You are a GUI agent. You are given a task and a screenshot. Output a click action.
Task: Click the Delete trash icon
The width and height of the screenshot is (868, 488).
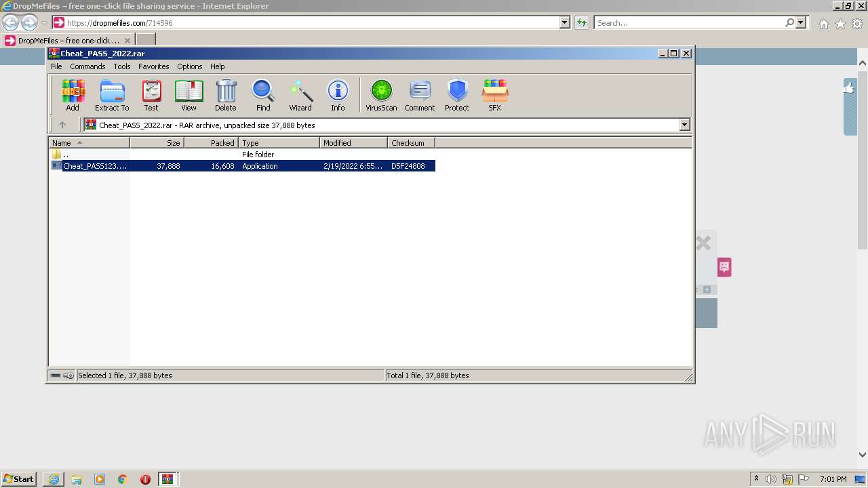[x=226, y=95]
